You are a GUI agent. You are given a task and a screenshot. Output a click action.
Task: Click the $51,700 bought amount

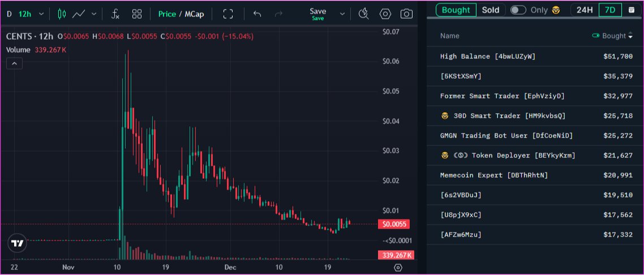[x=618, y=56]
